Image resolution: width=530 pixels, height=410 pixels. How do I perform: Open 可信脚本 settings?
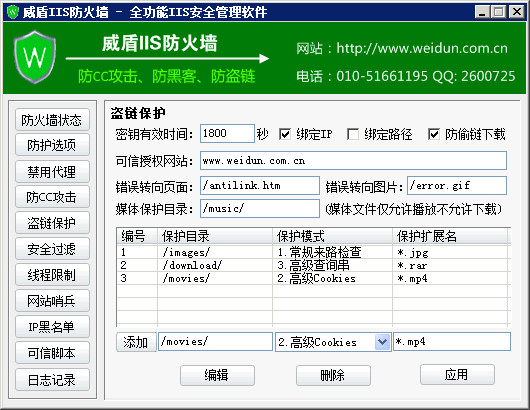coord(52,353)
